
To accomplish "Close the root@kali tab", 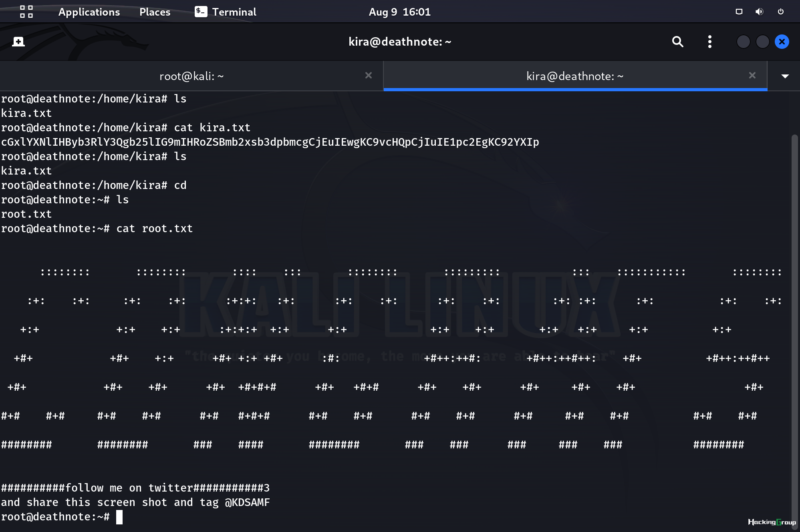I will tap(369, 75).
